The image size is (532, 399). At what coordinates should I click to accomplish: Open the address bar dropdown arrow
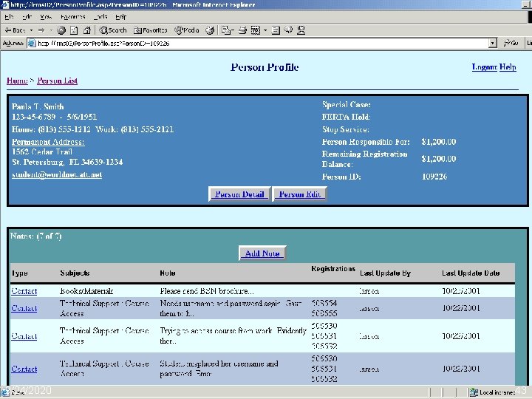[493, 43]
